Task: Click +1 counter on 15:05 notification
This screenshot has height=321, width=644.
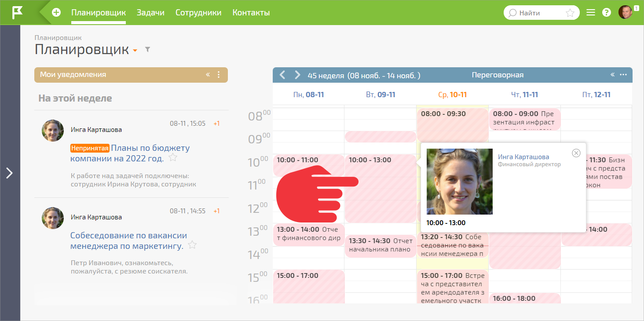Action: [216, 124]
